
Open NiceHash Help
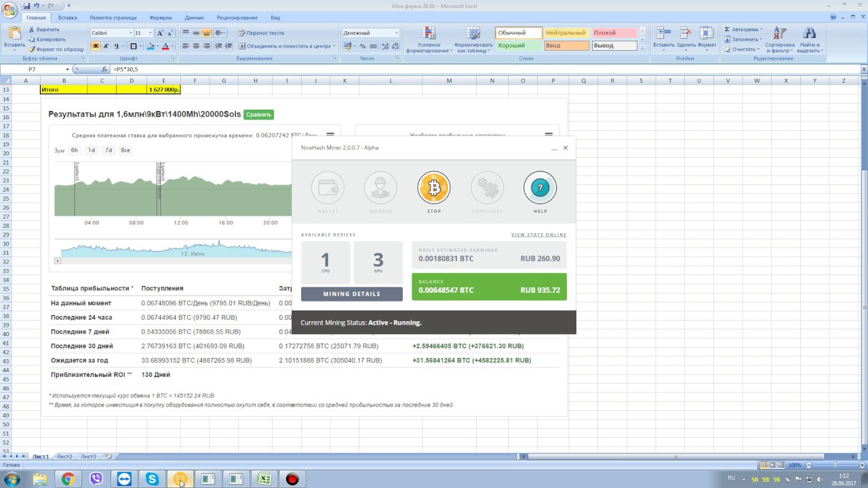(x=540, y=191)
